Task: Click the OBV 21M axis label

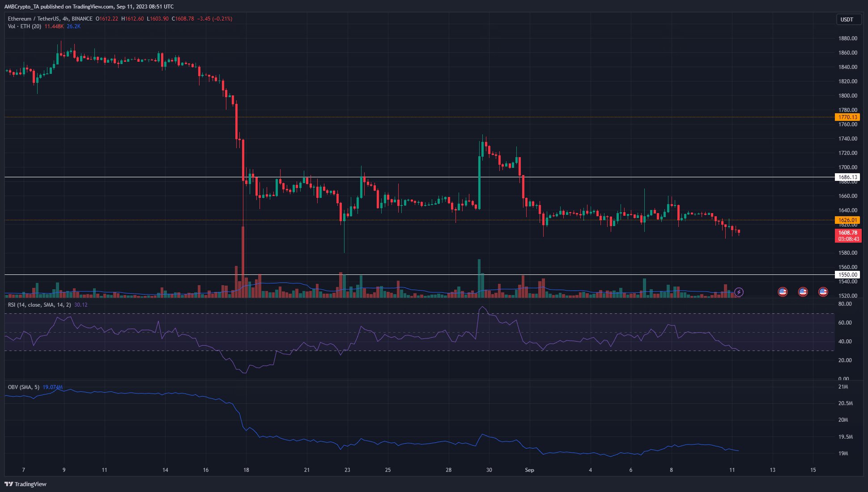Action: click(x=843, y=387)
